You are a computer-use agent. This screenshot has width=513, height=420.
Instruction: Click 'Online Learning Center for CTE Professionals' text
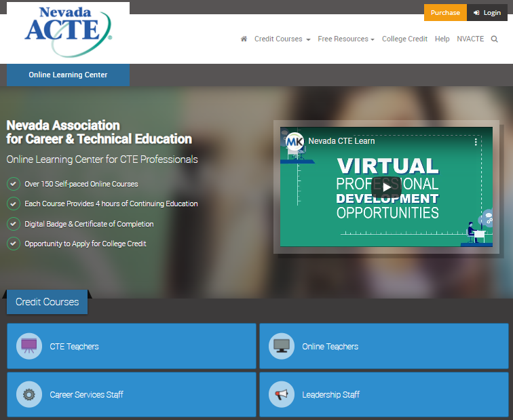pos(102,159)
